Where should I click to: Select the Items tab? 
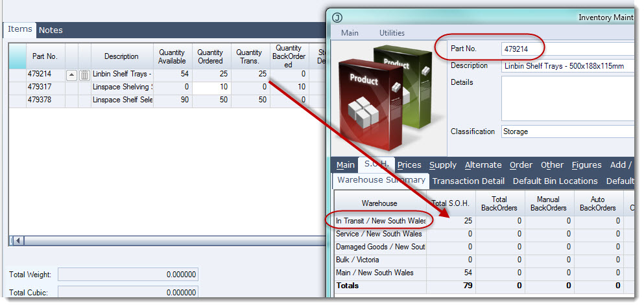(x=19, y=29)
